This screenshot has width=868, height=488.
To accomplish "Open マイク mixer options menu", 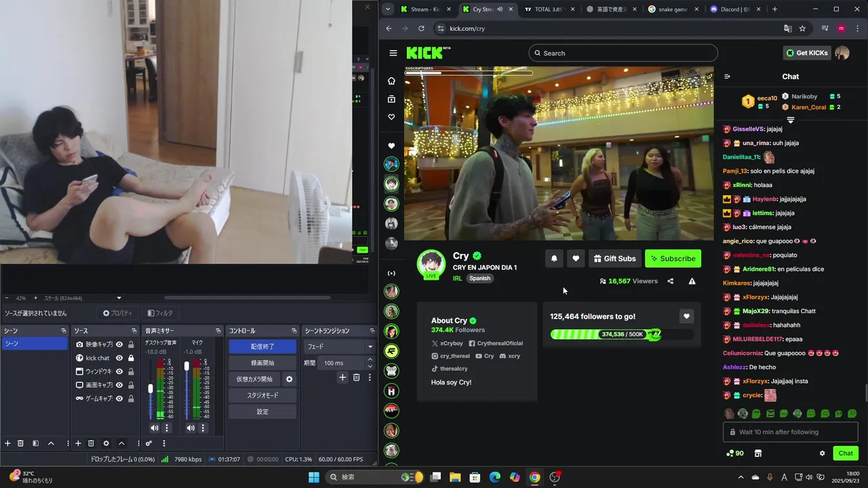I will [x=202, y=428].
